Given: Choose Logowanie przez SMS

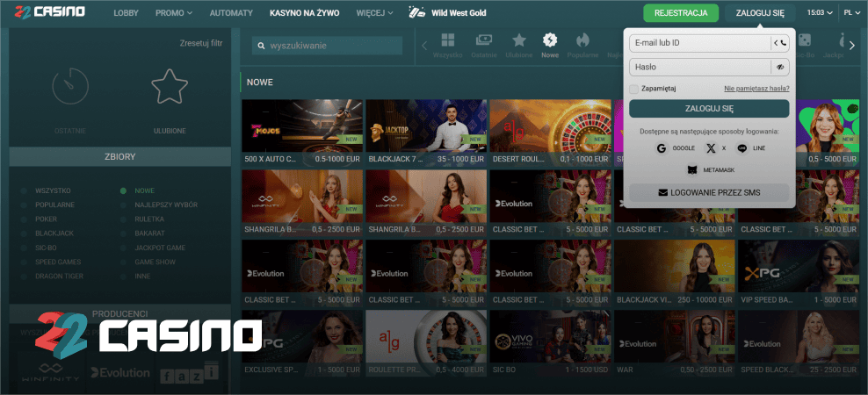Looking at the screenshot, I should [709, 192].
